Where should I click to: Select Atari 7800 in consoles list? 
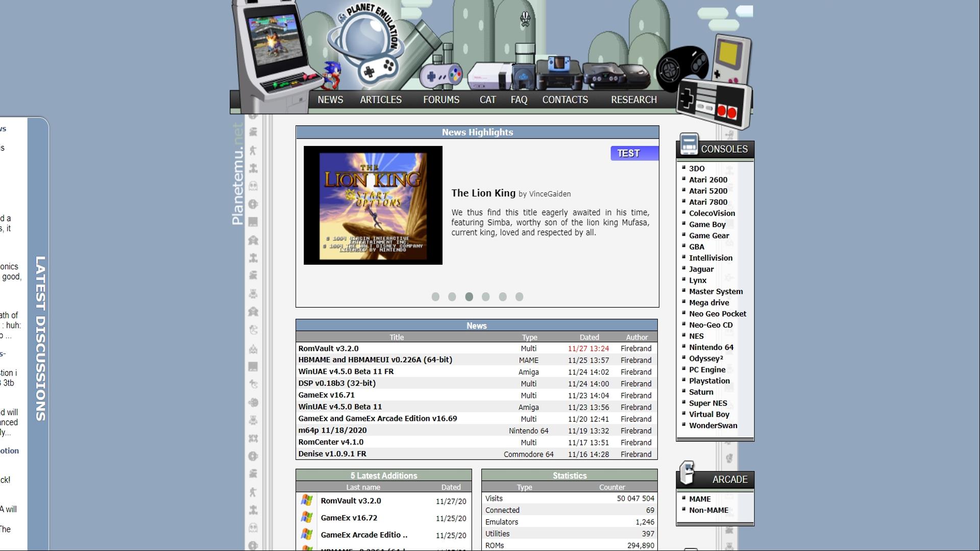[x=708, y=202]
